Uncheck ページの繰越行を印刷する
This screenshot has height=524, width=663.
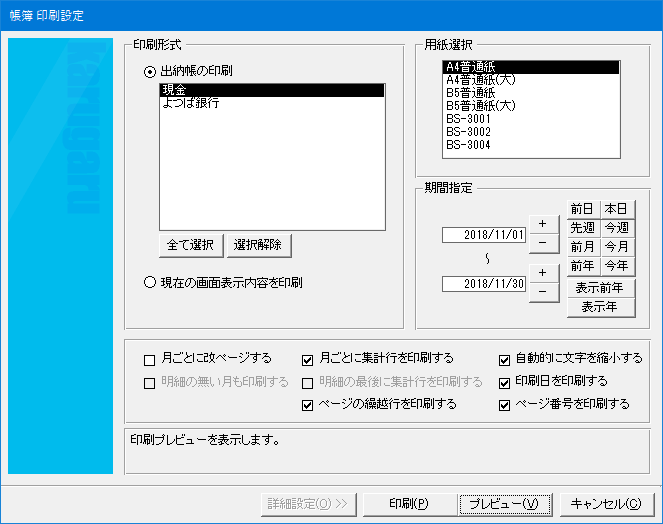tap(307, 406)
